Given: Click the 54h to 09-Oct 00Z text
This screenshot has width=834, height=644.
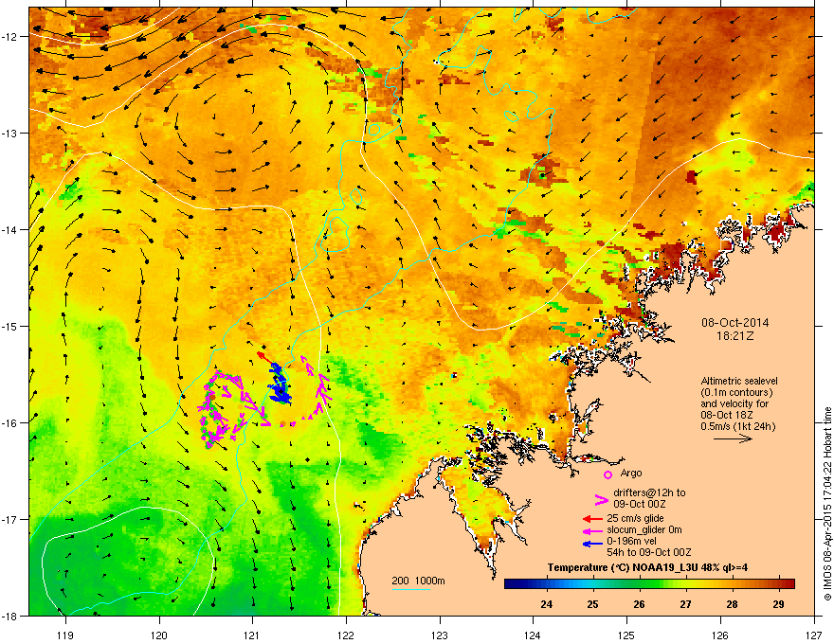Looking at the screenshot, I should click(x=649, y=552).
